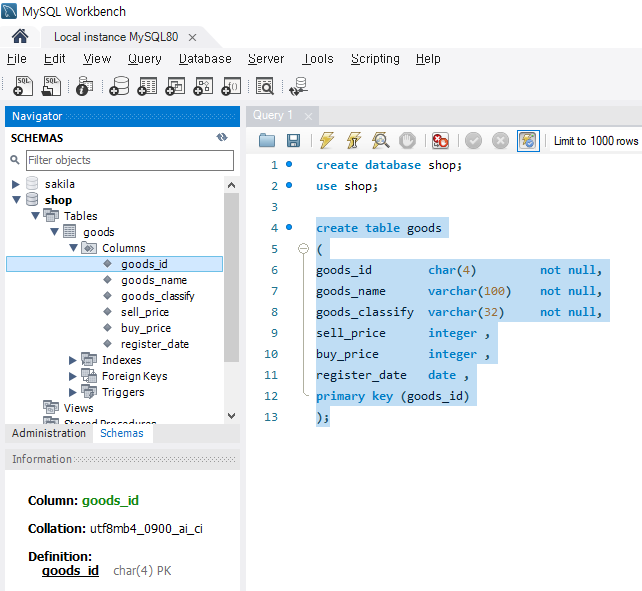
Task: Execute query with the lightning bolt icon
Action: click(327, 140)
